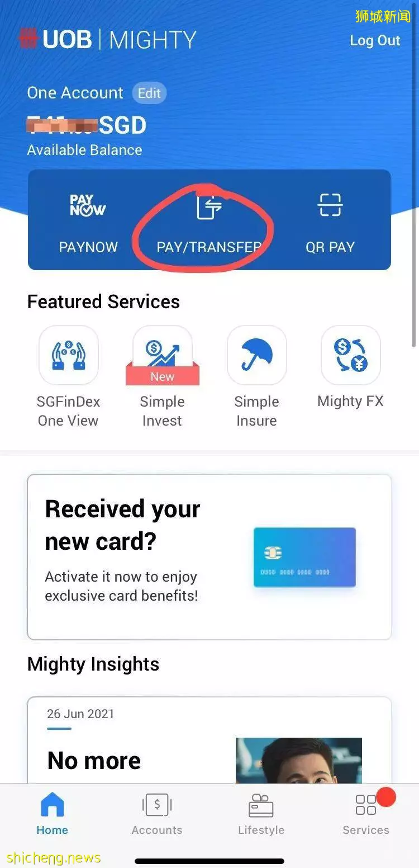This screenshot has width=419, height=868.
Task: Tap the man's photo in Mighty Insights
Action: coord(299,760)
